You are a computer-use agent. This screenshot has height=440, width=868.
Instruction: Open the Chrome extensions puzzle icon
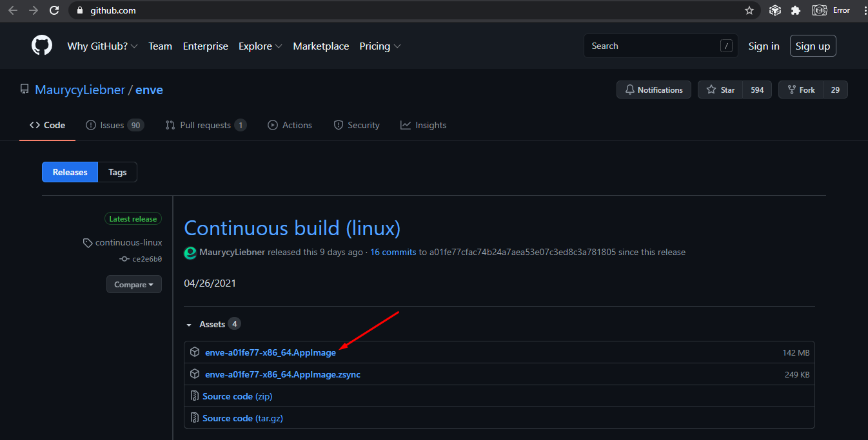[x=796, y=10]
